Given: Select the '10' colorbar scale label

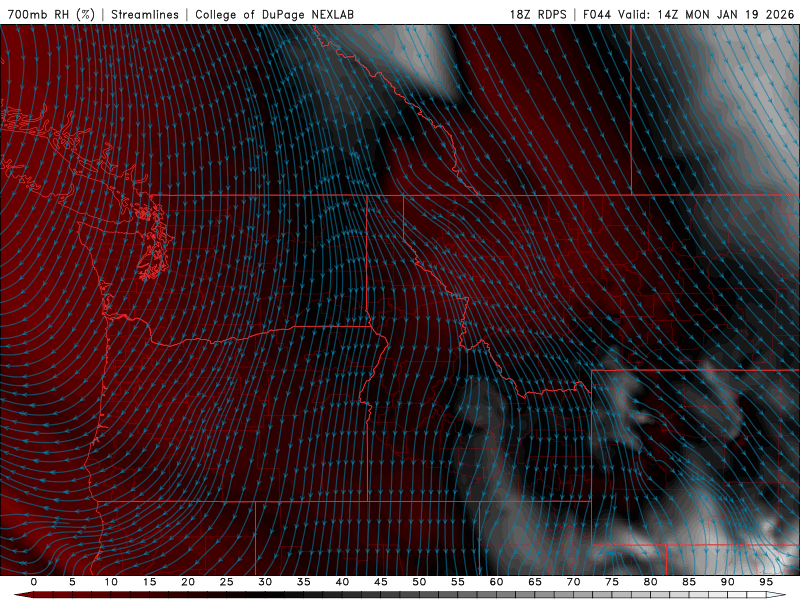Looking at the screenshot, I should point(111,582).
